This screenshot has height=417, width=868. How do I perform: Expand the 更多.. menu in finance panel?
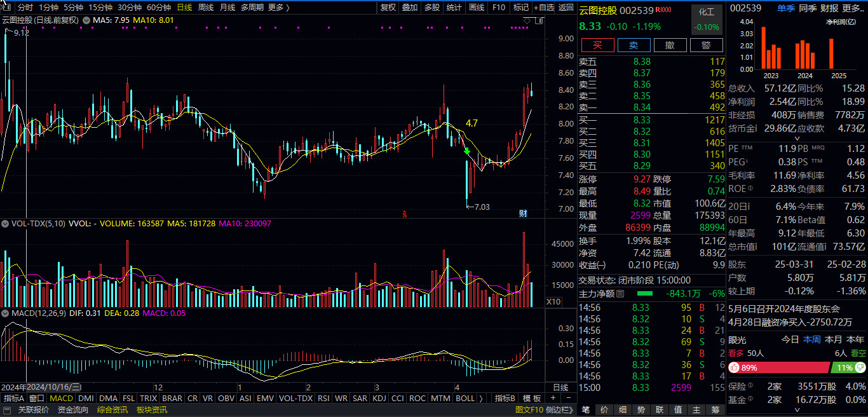pos(854,8)
